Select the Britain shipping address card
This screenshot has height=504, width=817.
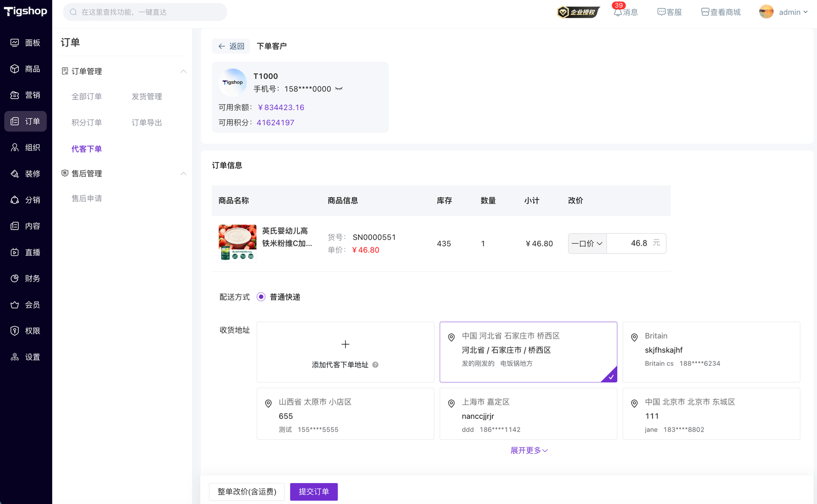711,351
